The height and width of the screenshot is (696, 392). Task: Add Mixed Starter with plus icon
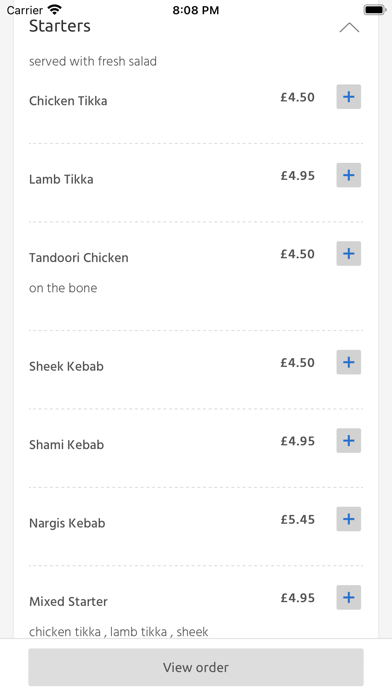click(348, 597)
